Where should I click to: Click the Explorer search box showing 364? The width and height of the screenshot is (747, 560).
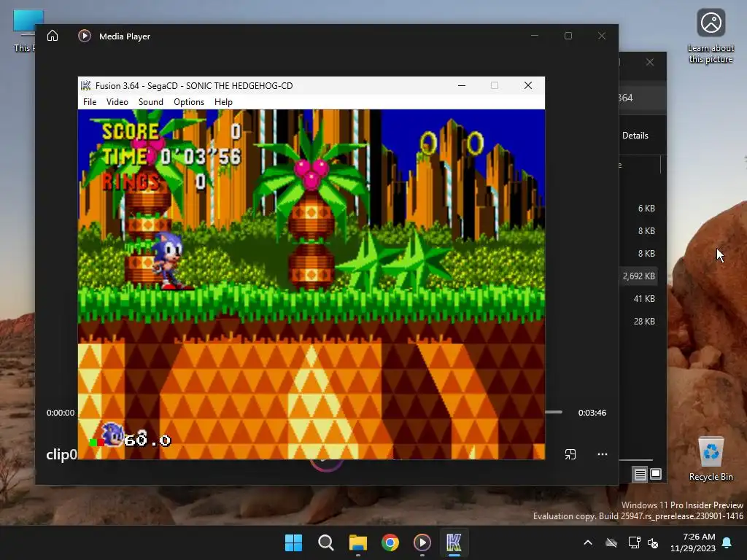click(642, 98)
